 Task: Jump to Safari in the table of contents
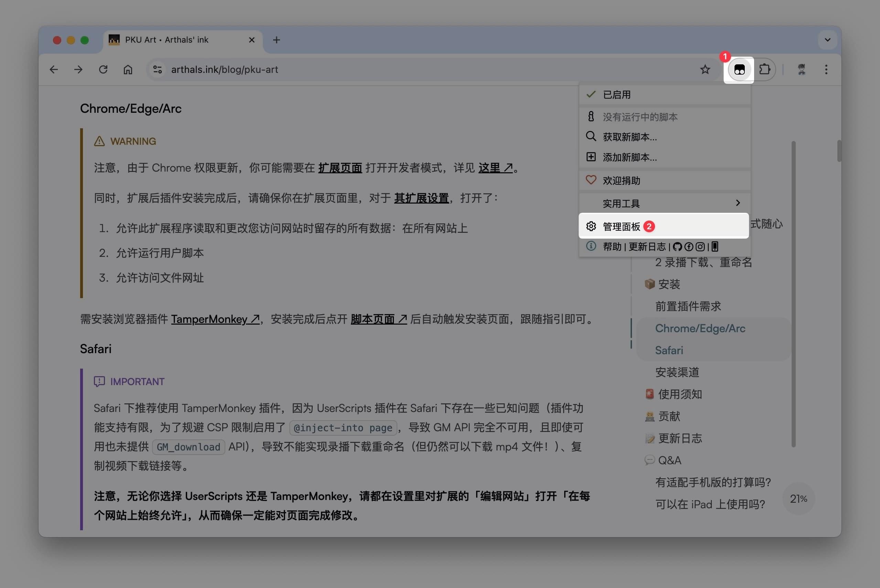[669, 350]
